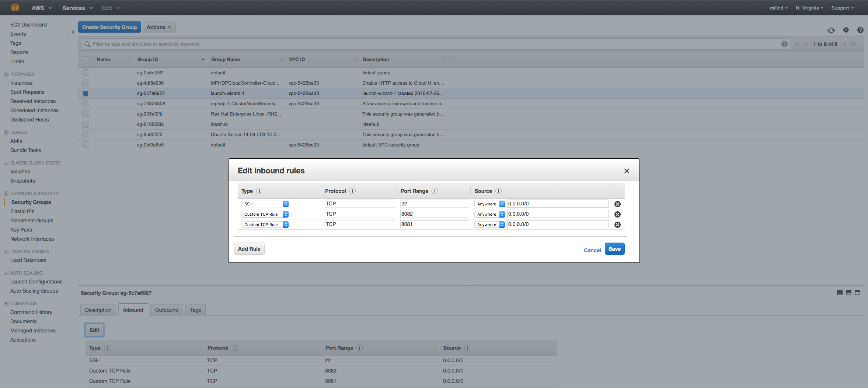Viewport: 868px width, 388px height.
Task: Collapse the left navigation with the arrow icon
Action: [72, 32]
